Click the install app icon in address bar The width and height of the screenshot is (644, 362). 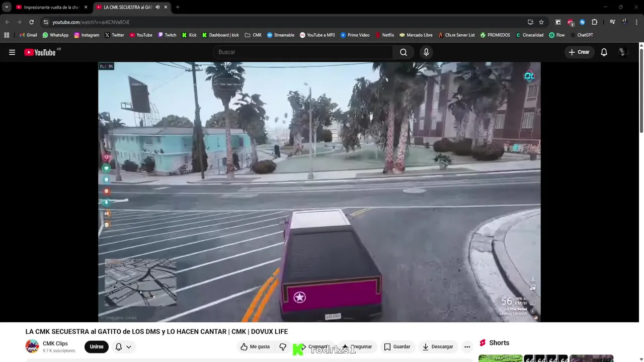tap(530, 22)
